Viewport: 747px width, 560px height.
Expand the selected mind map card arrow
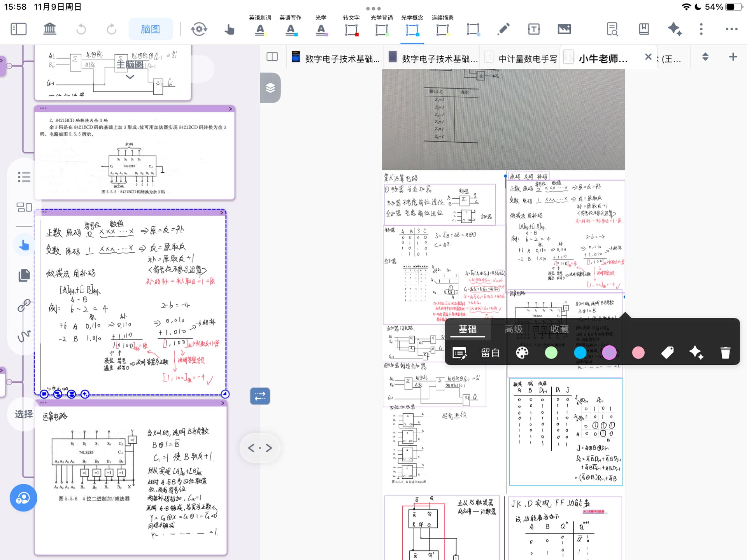pyautogui.click(x=222, y=212)
